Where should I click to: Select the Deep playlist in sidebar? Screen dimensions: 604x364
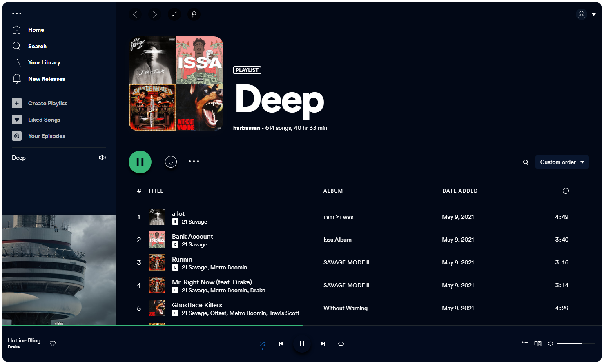tap(19, 158)
